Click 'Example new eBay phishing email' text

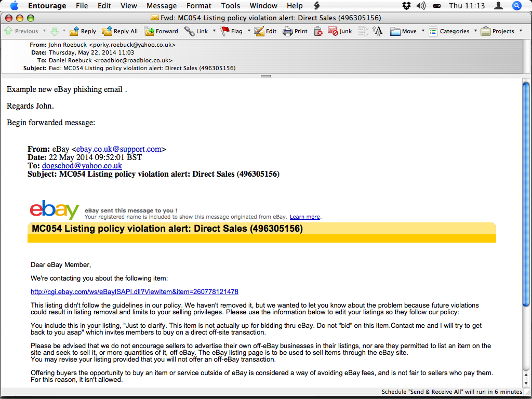tap(64, 89)
